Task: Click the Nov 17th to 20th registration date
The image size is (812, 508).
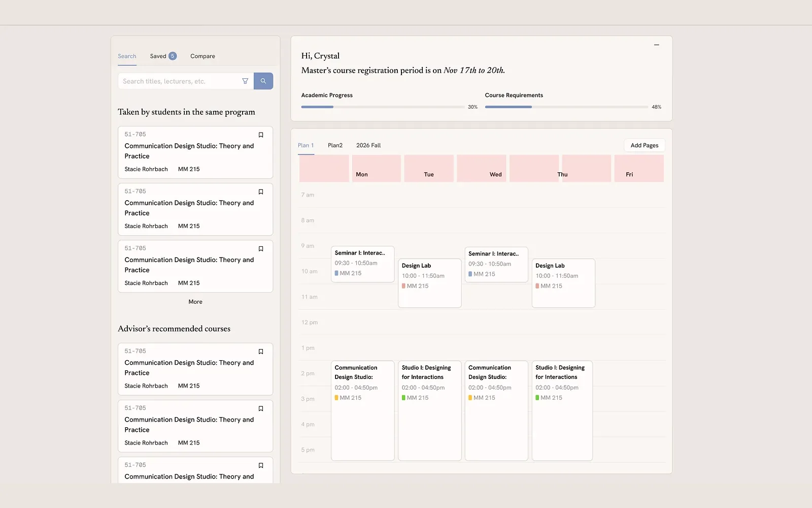Action: [x=474, y=71]
